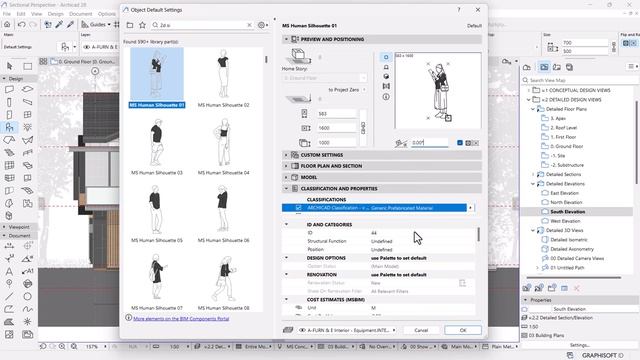Expand the Model panel
640x360 pixels.
point(286,178)
